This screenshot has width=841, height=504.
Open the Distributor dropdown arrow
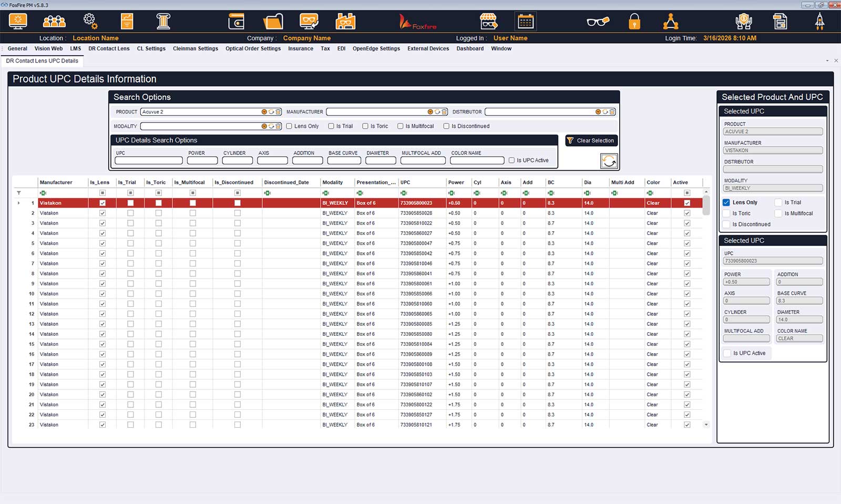598,112
